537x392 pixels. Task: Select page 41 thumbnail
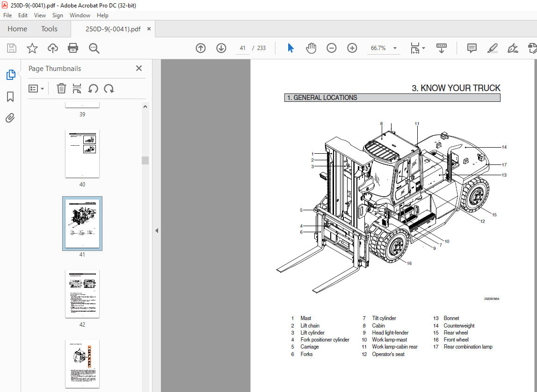coord(82,224)
